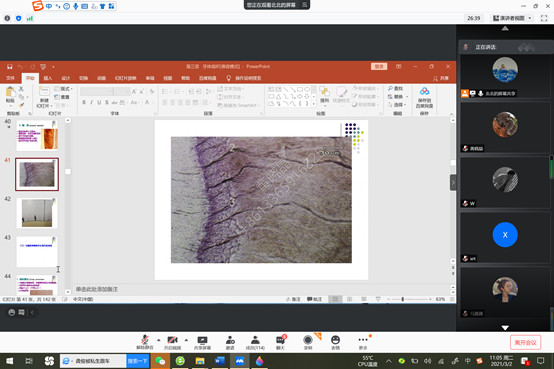The image size is (554, 369).
Task: Open microphone options arrow beside mute
Action: 159,340
